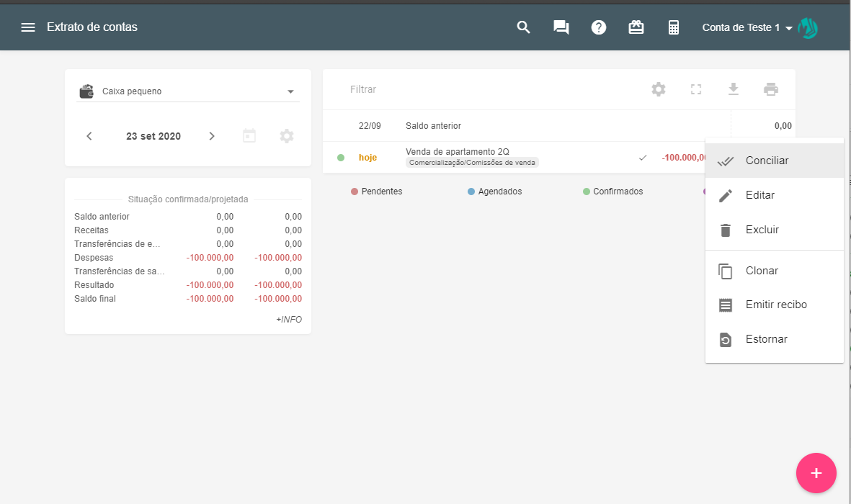
Task: Toggle fullscreen view of the statement
Action: point(696,89)
